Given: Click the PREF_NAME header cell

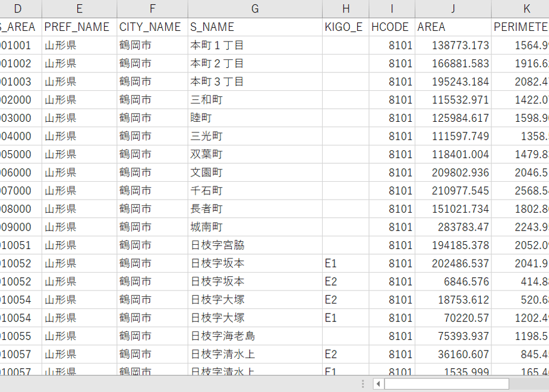Looking at the screenshot, I should point(80,27).
